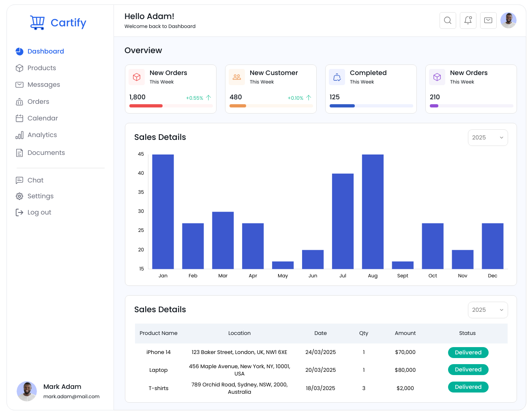
Task: Click Log out label in the sidebar
Action: pos(39,212)
